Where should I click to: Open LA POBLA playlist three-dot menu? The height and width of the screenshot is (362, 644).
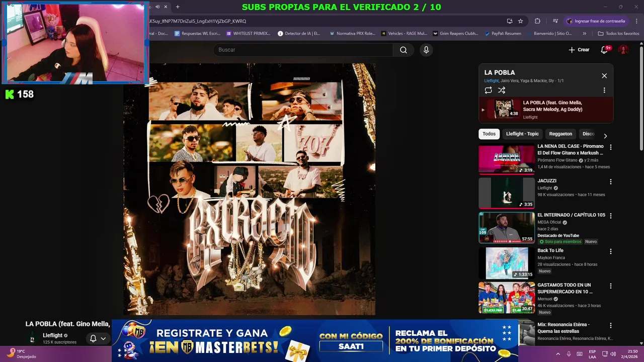click(604, 90)
